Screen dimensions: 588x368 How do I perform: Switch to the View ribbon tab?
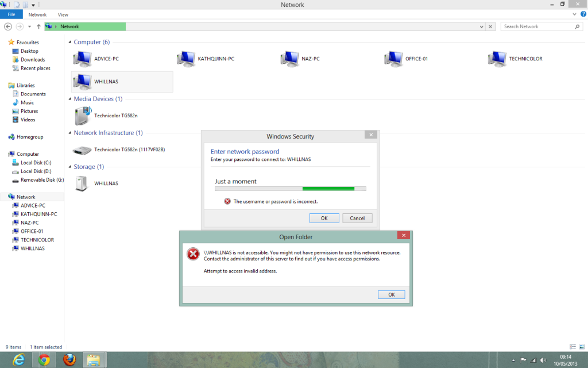pyautogui.click(x=63, y=14)
